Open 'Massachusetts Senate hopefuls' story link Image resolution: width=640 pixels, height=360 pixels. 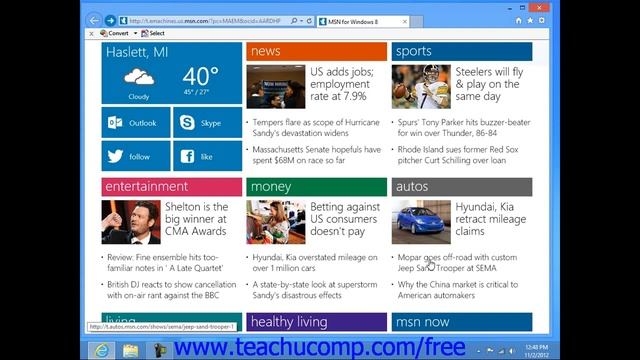[317, 155]
